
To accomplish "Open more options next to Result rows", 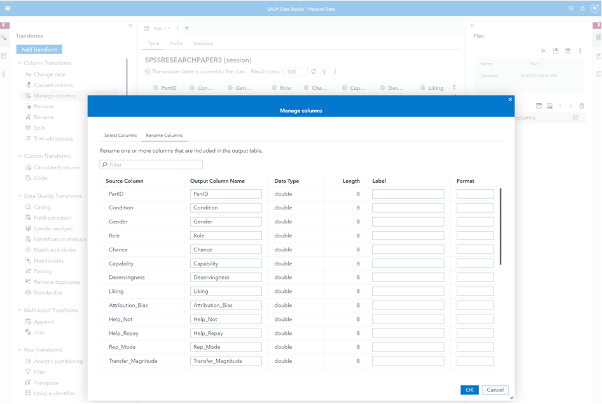I will 335,71.
